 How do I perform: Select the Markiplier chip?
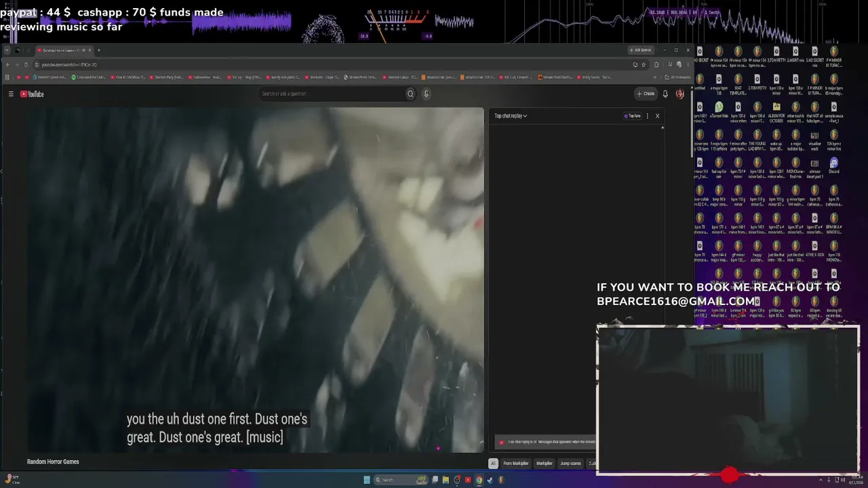point(545,464)
